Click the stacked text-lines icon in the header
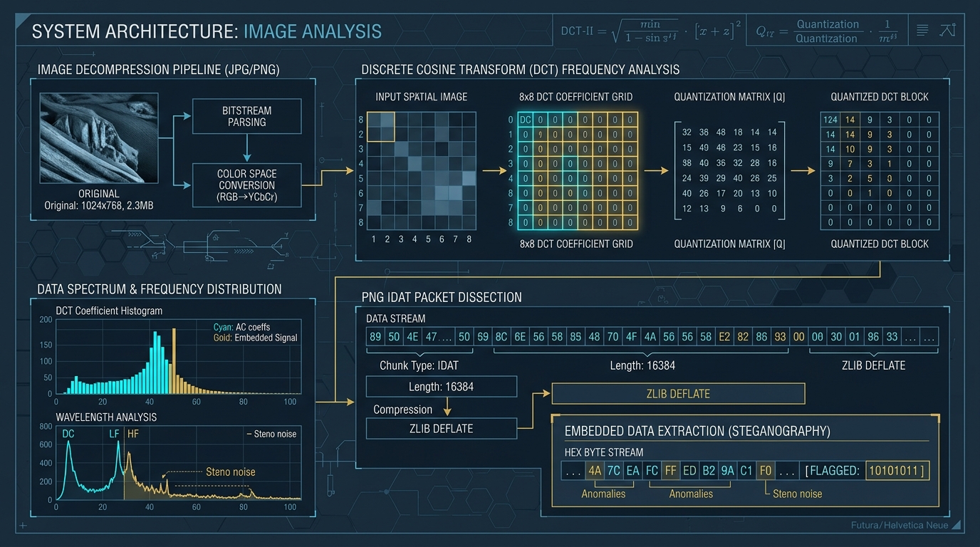 click(922, 30)
